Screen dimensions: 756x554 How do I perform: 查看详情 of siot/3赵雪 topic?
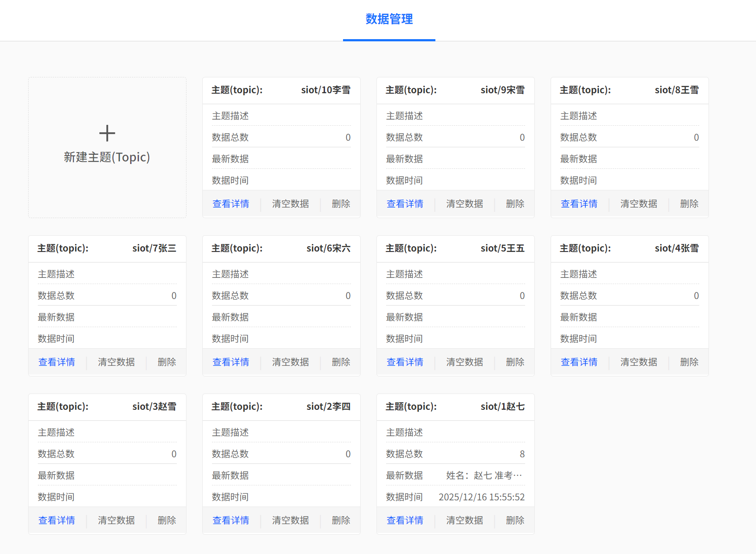coord(57,520)
